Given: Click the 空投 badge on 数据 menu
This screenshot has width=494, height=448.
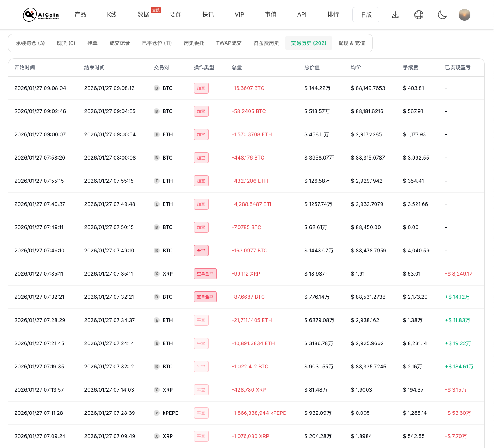Looking at the screenshot, I should [x=155, y=10].
